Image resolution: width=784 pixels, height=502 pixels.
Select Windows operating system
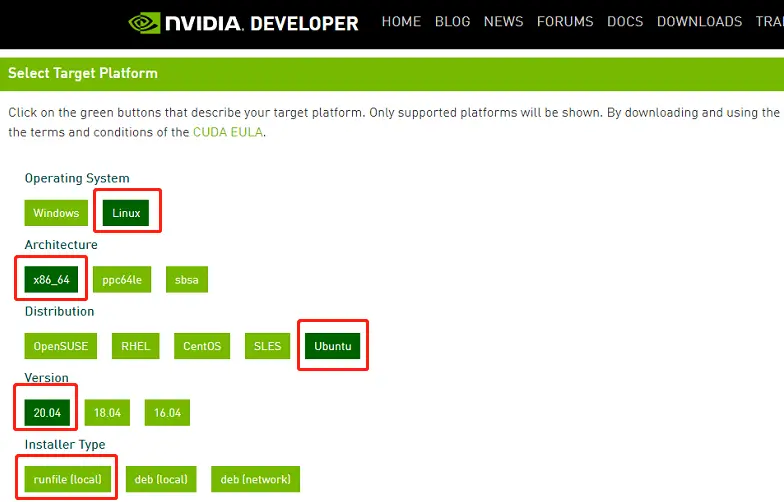click(x=56, y=213)
